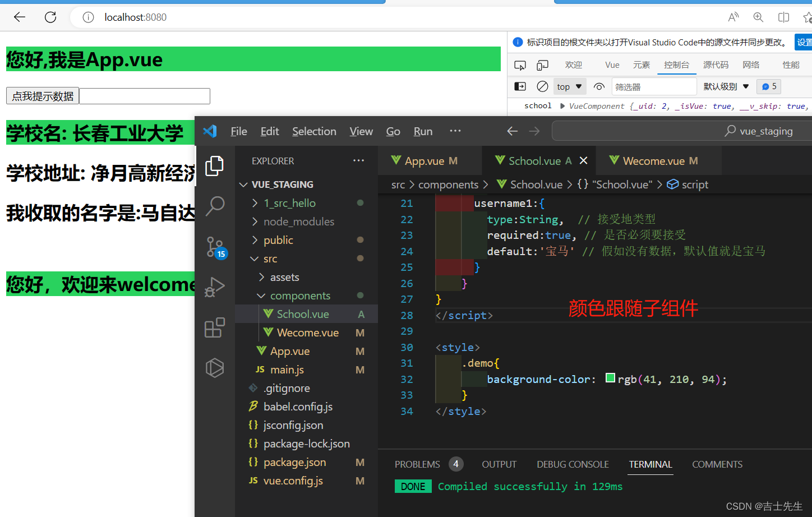Open the Run and Debug view
The height and width of the screenshot is (517, 812).
coord(215,287)
